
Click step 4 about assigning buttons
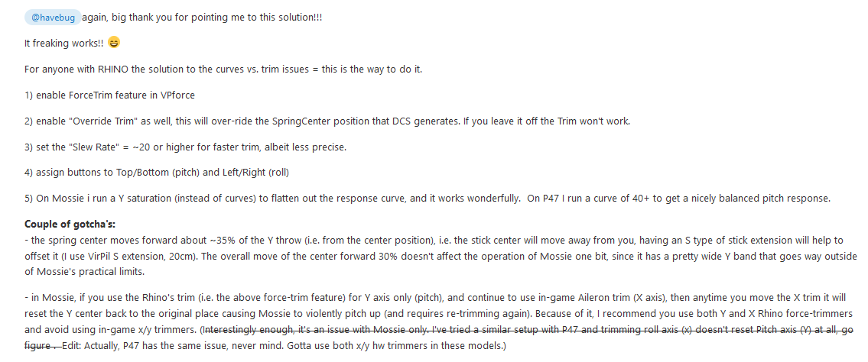pos(157,173)
